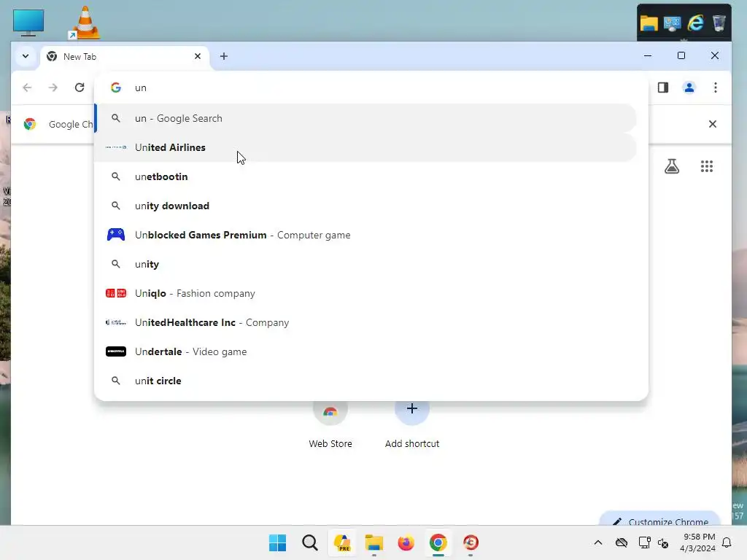Open the Chrome profile avatar
The width and height of the screenshot is (747, 560).
[x=689, y=87]
